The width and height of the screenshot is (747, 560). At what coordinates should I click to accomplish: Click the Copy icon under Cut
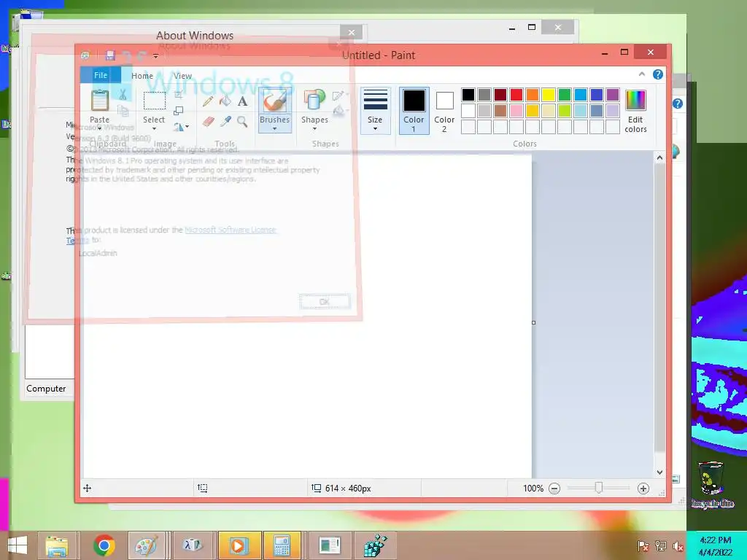point(123,111)
